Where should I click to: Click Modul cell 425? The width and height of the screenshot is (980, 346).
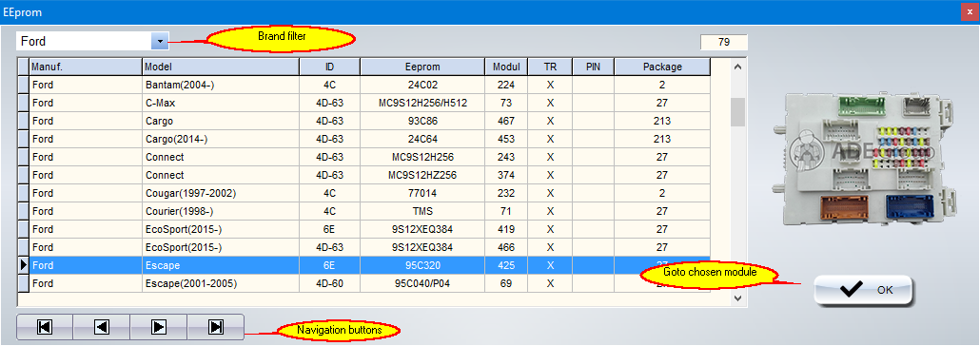(506, 266)
